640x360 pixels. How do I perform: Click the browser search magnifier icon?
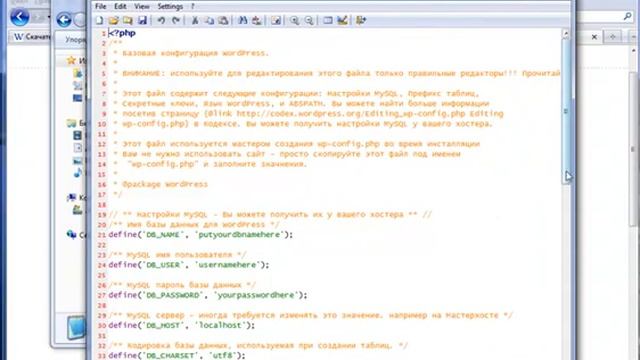click(x=628, y=16)
